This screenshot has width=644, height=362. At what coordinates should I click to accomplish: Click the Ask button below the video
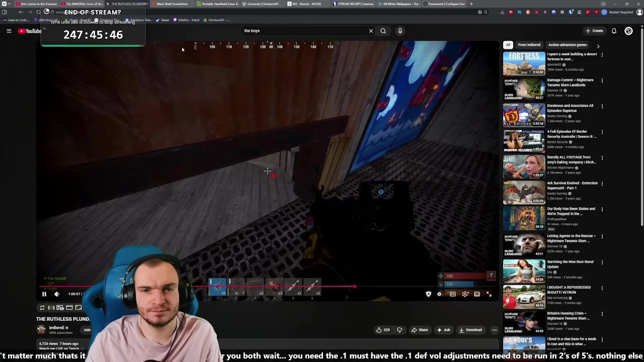click(x=443, y=330)
